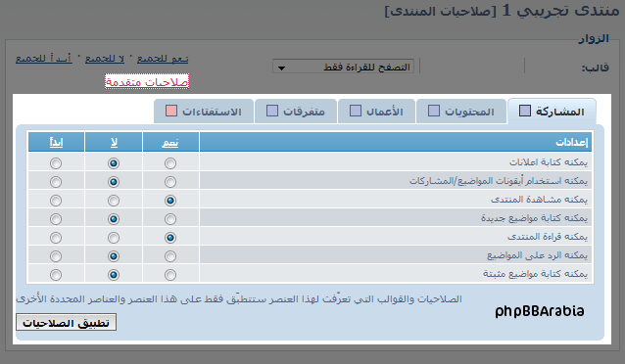Image resolution: width=625 pixels, height=364 pixels.
Task: Open the قالب role dropdown 'التصفح للقراءة فقط'
Action: pos(343,67)
